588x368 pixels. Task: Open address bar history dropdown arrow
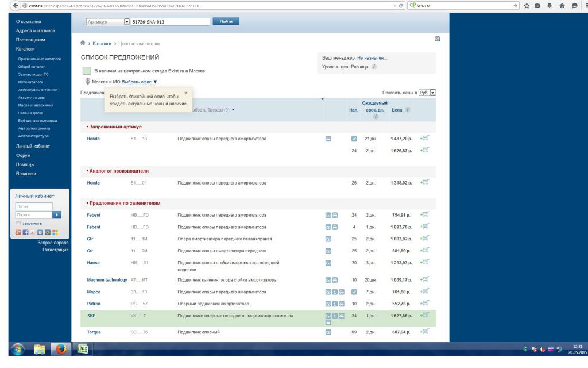(x=394, y=6)
